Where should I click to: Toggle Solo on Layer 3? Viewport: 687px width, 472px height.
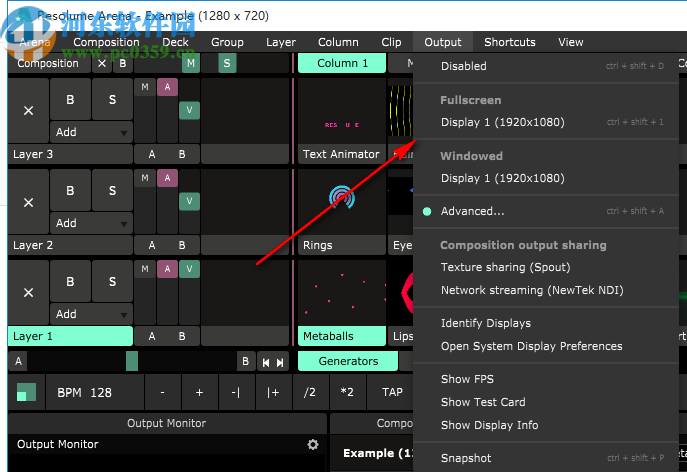coord(113,100)
